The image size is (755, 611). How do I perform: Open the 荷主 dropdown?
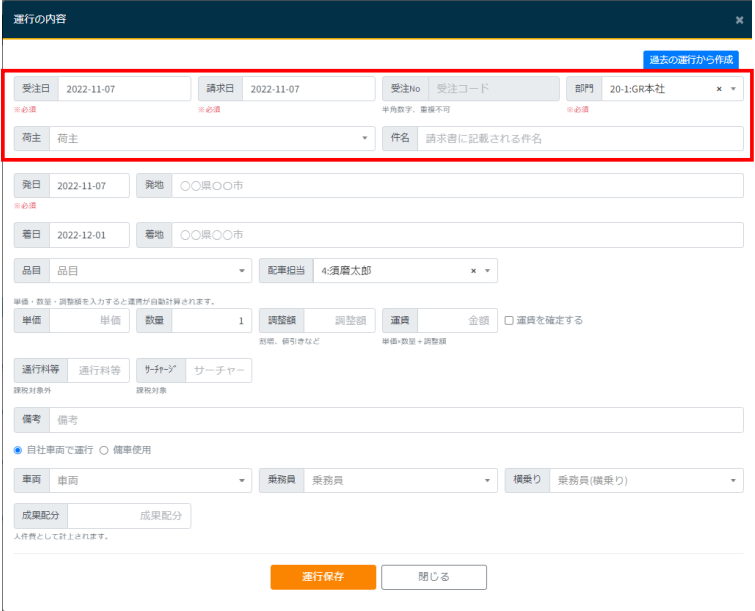coord(212,139)
